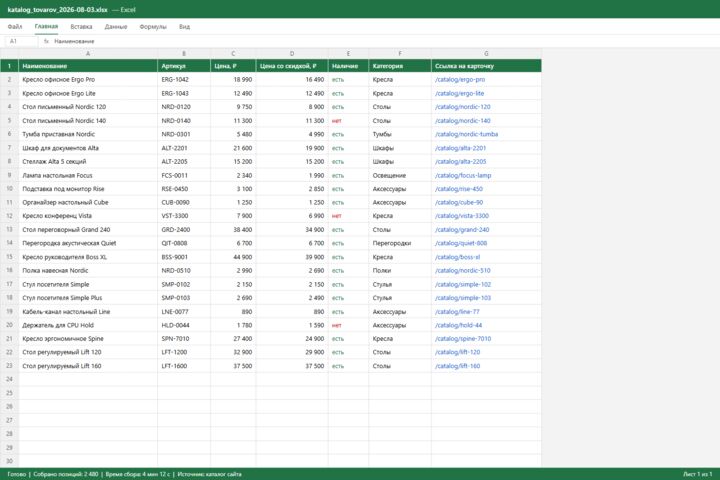This screenshot has width=720, height=480.
Task: Select 'нет' availability for Кресло конференц Vista
Action: point(348,216)
